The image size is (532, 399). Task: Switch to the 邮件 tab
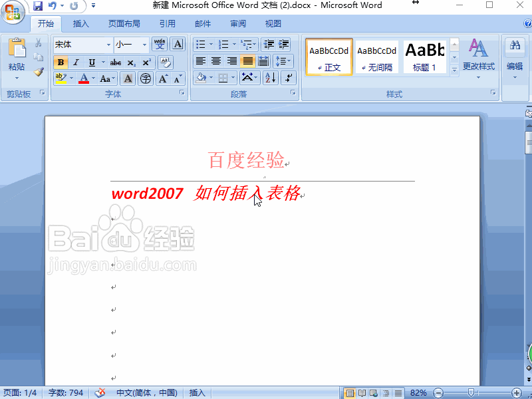click(203, 24)
